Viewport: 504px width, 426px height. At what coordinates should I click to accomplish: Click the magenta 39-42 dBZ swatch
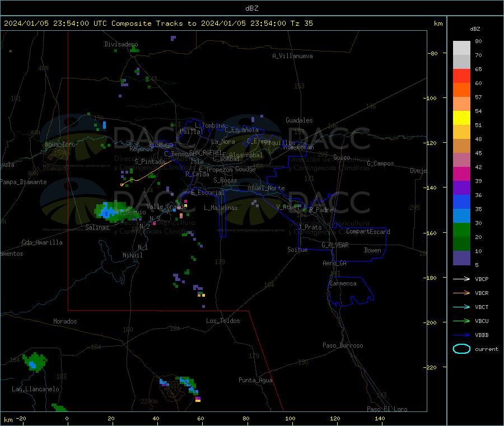click(461, 174)
